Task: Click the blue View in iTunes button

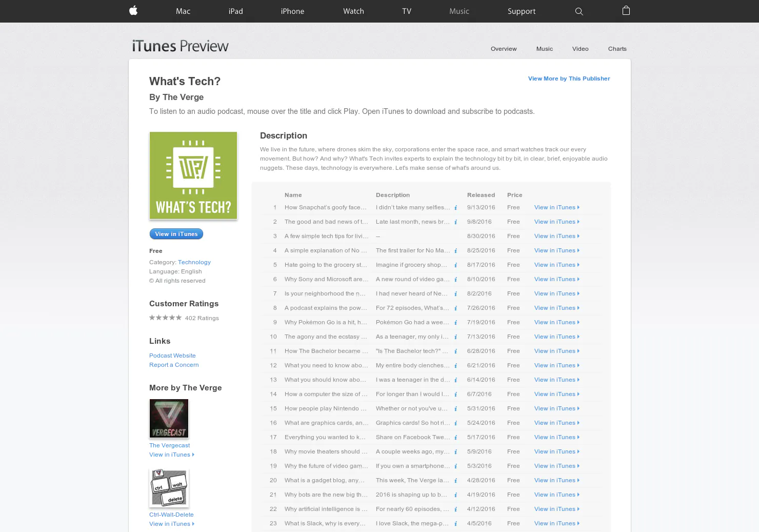Action: 176,234
